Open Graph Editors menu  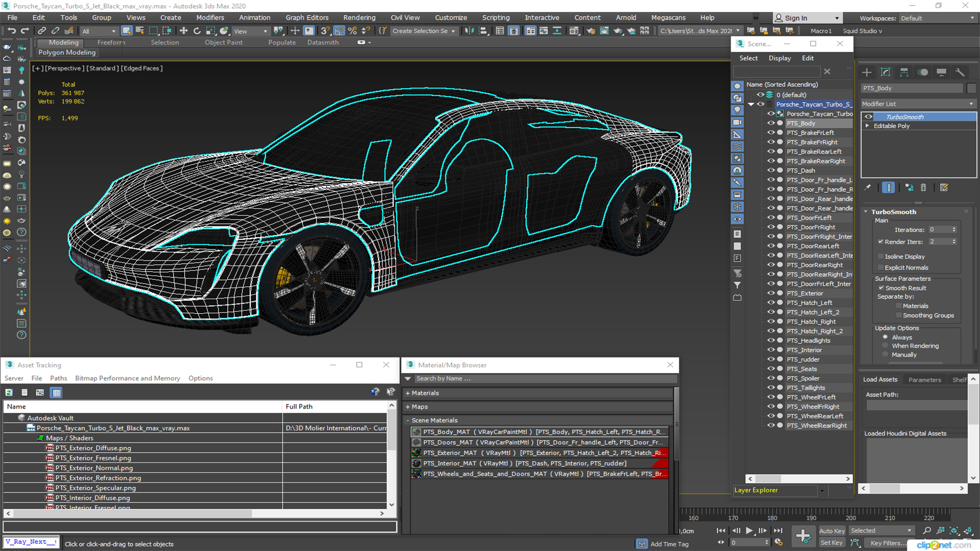click(307, 18)
